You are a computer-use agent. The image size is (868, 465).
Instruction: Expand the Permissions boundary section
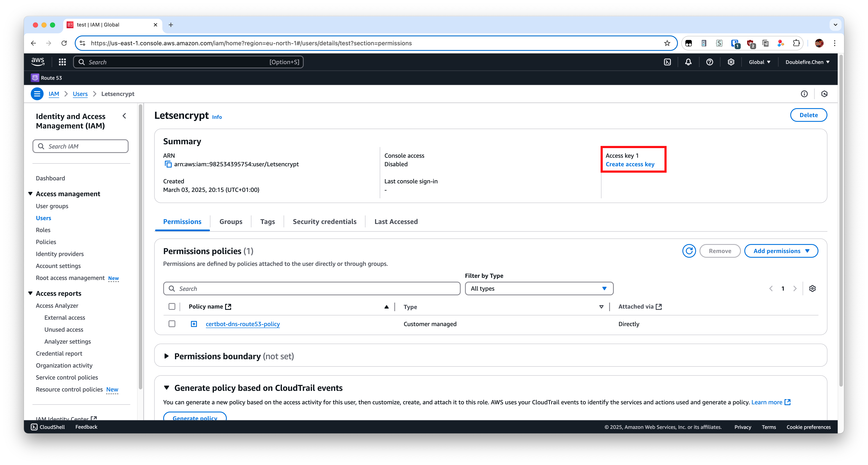166,356
